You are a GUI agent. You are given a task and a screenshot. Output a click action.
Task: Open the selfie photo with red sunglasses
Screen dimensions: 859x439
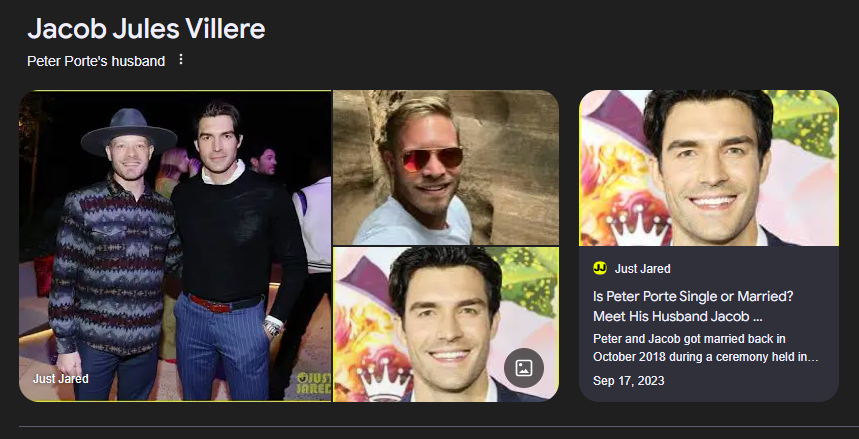point(446,168)
